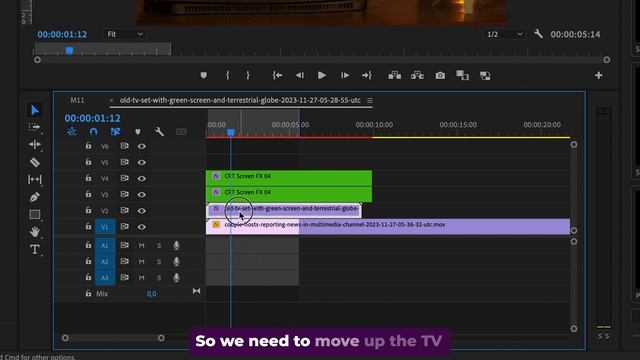Toggle V4 track output eye
The image size is (640, 360).
[x=142, y=178]
